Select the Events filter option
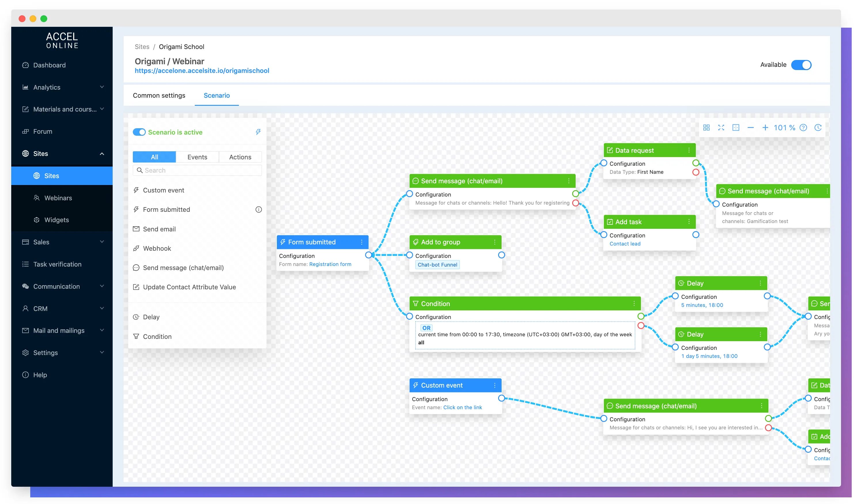The height and width of the screenshot is (504, 854). coord(197,157)
